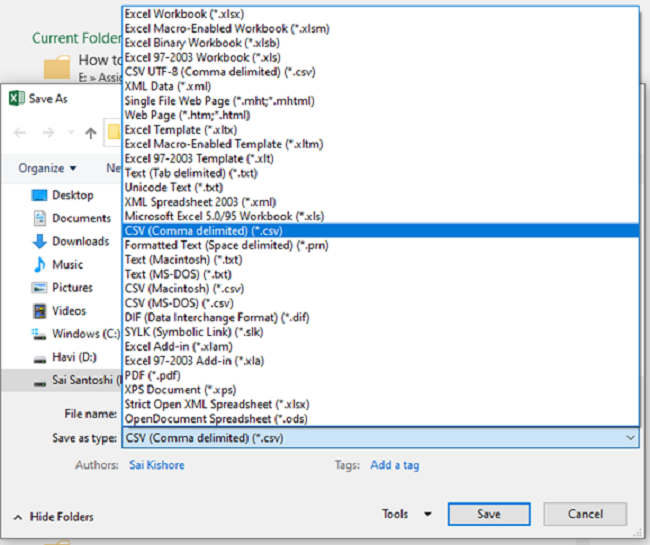Click the Pictures icon in sidebar

(39, 287)
